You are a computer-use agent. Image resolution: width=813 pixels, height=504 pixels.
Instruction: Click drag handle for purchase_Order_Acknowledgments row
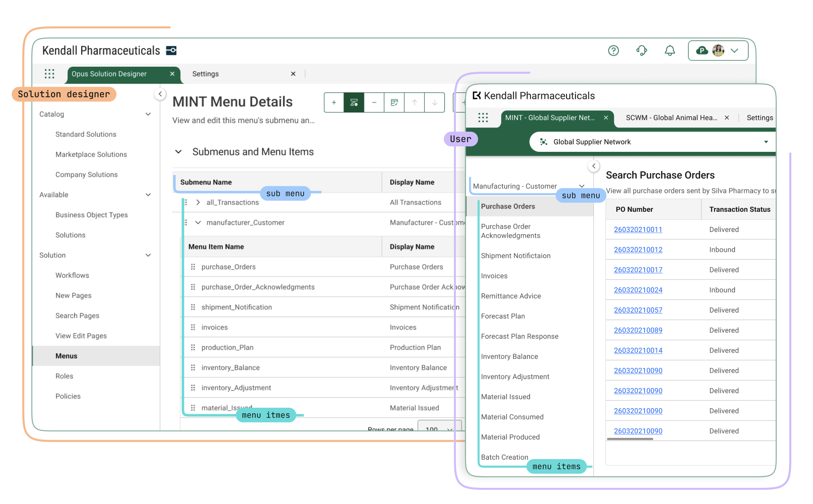pos(193,287)
